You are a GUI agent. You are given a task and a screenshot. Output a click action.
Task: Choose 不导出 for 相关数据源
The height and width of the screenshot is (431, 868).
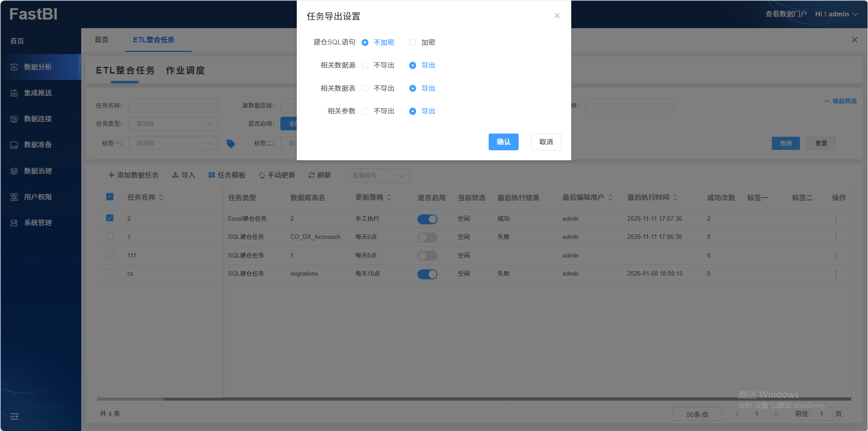(365, 65)
